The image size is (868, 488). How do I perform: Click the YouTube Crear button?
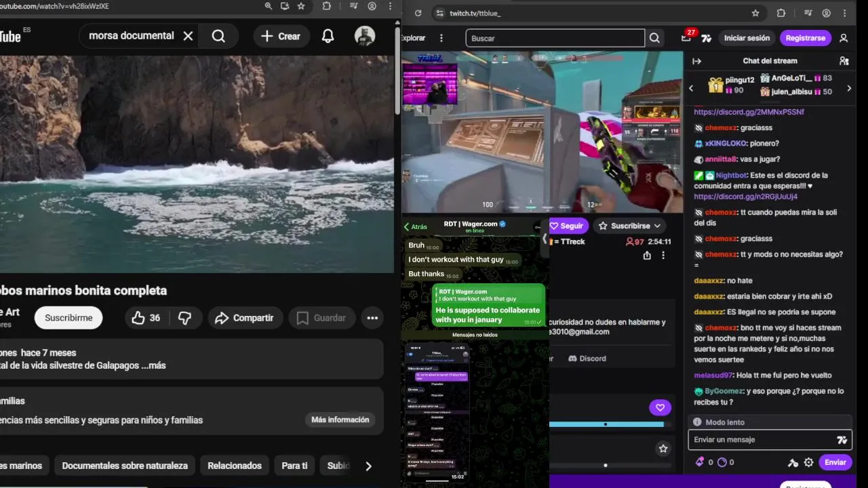(281, 36)
